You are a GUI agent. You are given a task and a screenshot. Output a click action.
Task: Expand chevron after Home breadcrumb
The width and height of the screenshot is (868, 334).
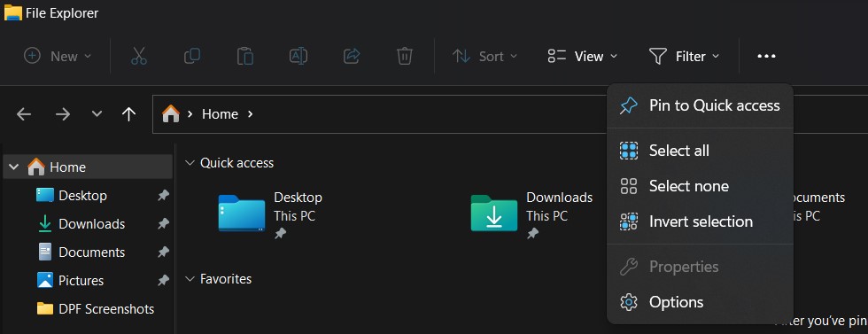(250, 114)
